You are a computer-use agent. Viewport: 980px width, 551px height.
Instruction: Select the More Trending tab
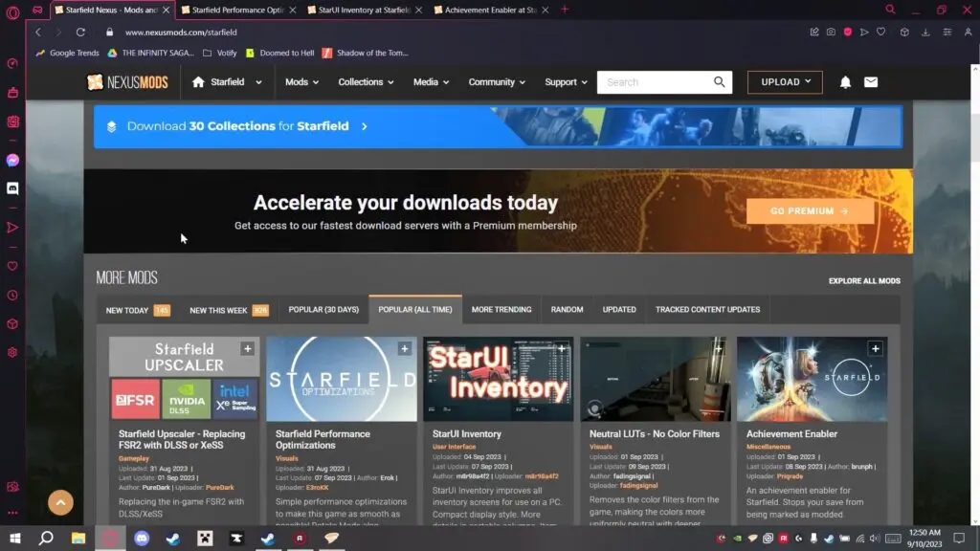coord(501,310)
